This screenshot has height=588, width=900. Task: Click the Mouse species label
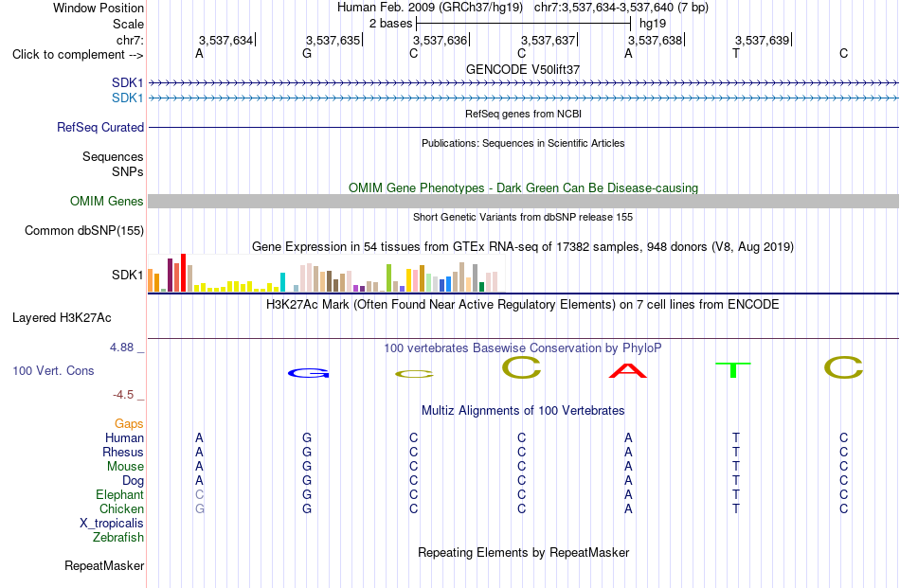(x=126, y=467)
